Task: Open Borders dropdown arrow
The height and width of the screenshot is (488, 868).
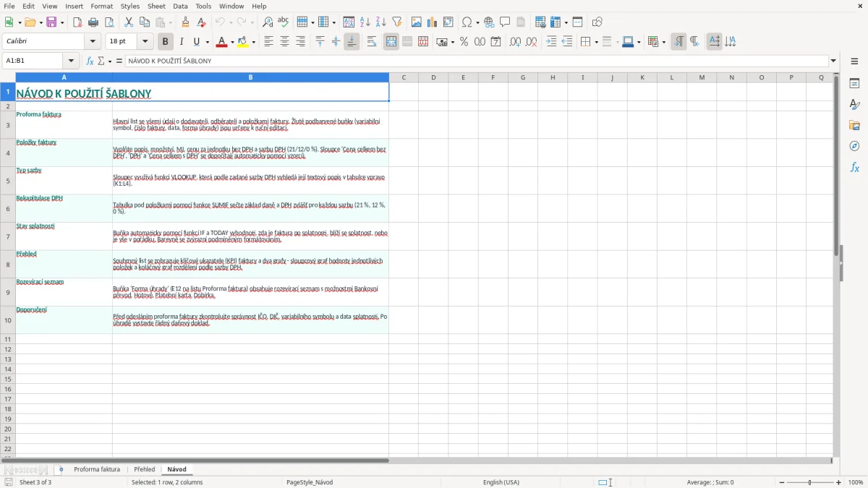Action: 595,42
